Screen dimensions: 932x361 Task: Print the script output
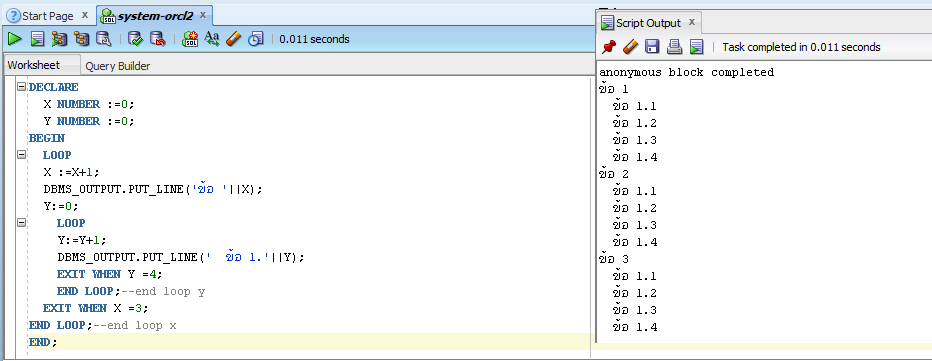(x=674, y=47)
